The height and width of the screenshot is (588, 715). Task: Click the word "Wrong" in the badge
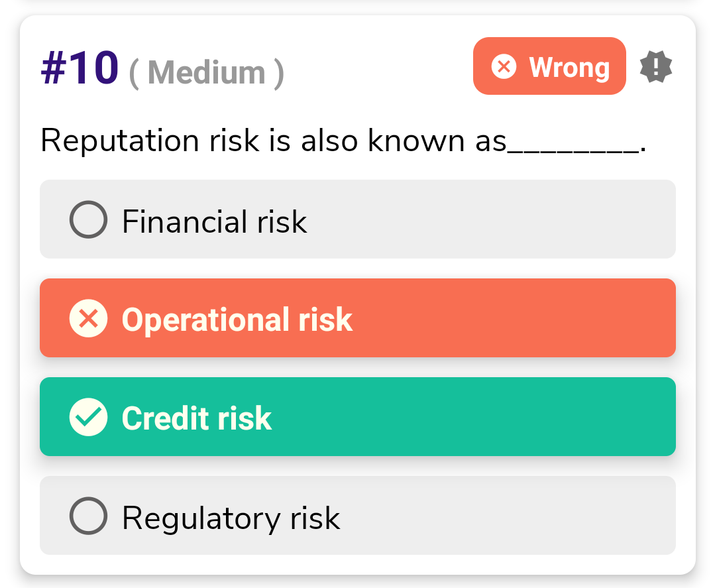tap(569, 68)
